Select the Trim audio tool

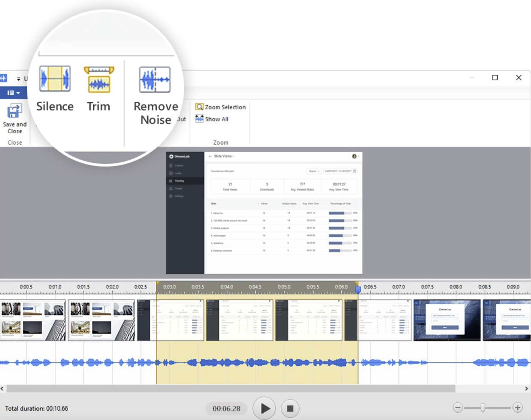pyautogui.click(x=99, y=79)
